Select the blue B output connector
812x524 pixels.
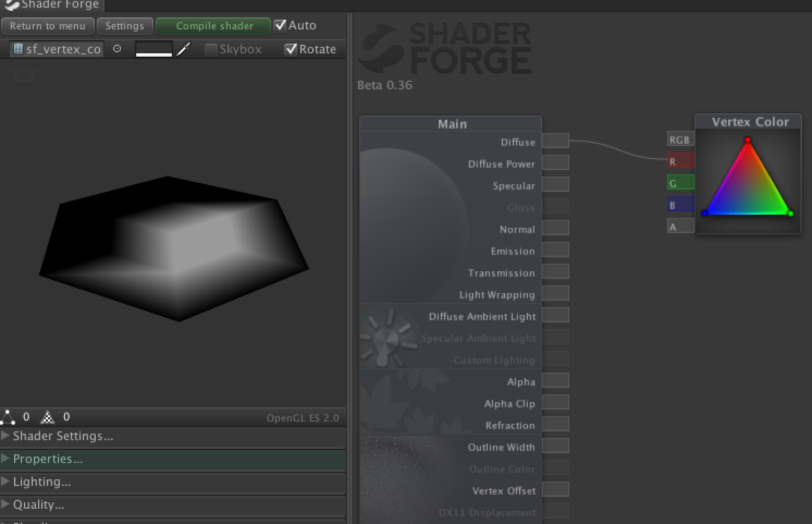[x=680, y=205]
